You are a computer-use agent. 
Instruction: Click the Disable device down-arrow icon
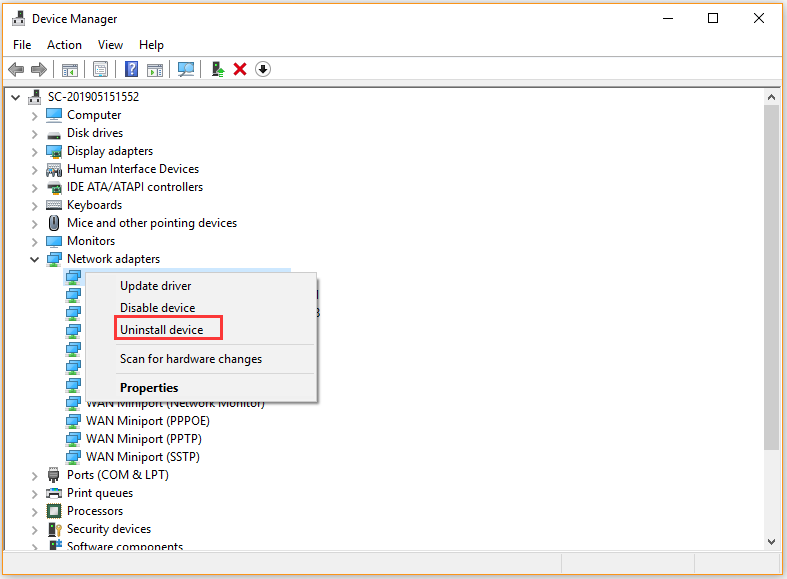[263, 69]
